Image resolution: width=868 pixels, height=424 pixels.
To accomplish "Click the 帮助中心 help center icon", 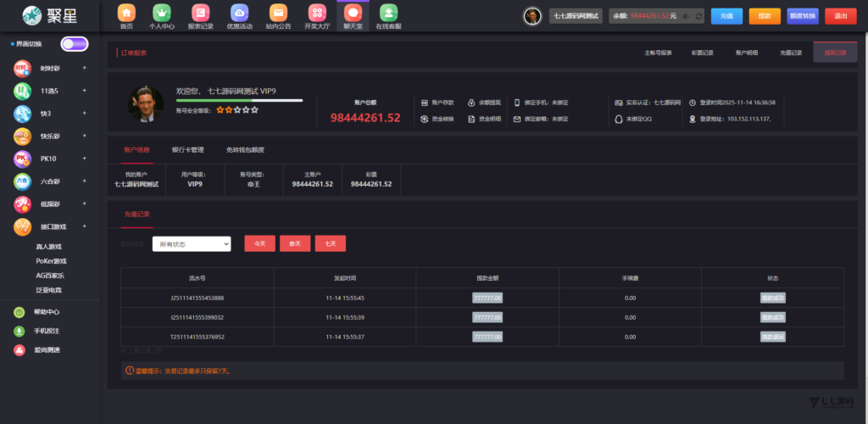I will pos(19,311).
